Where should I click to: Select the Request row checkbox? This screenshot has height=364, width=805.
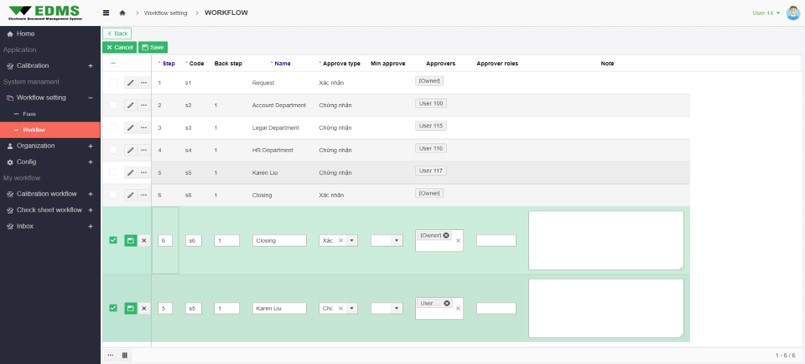(113, 83)
